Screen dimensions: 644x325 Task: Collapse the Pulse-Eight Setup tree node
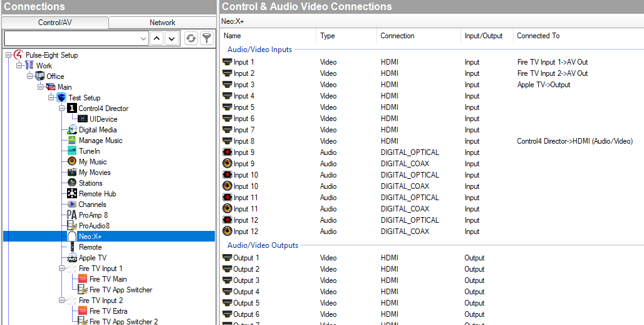pos(8,55)
